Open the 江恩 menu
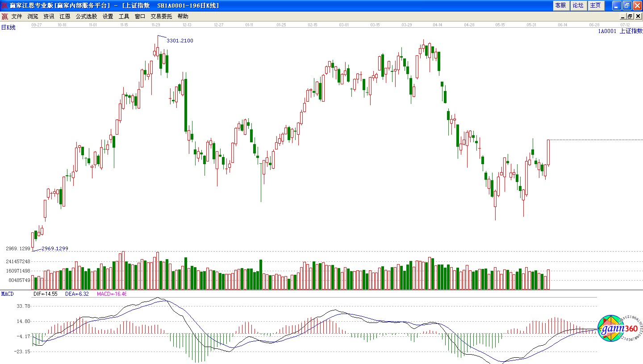The image size is (643, 364). click(x=65, y=17)
